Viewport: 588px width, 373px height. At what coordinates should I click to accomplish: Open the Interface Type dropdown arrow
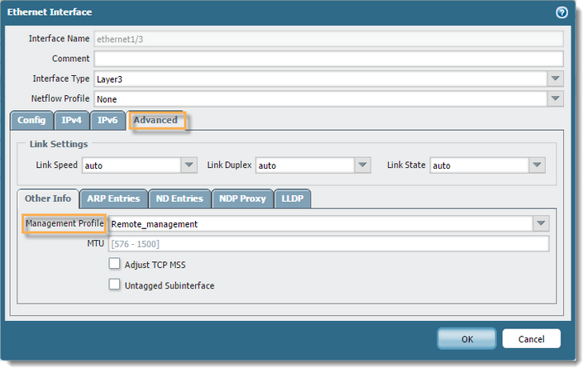click(x=555, y=79)
